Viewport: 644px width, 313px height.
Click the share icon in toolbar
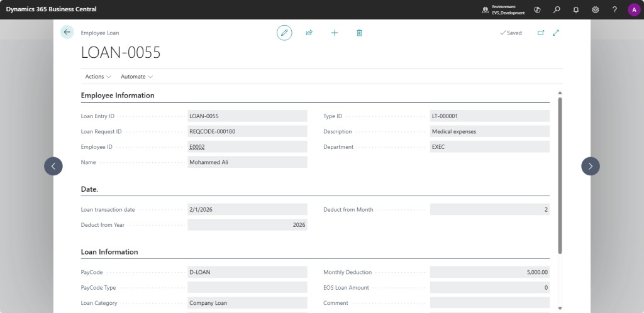(309, 33)
